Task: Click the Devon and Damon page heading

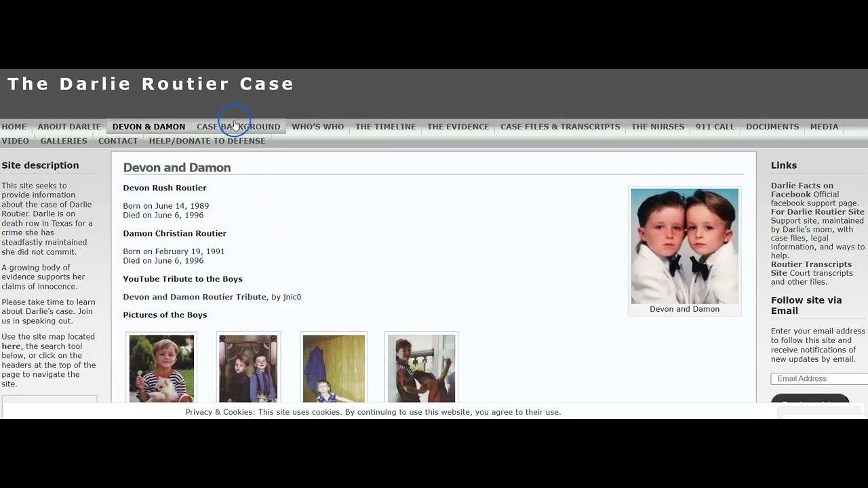Action: tap(177, 167)
